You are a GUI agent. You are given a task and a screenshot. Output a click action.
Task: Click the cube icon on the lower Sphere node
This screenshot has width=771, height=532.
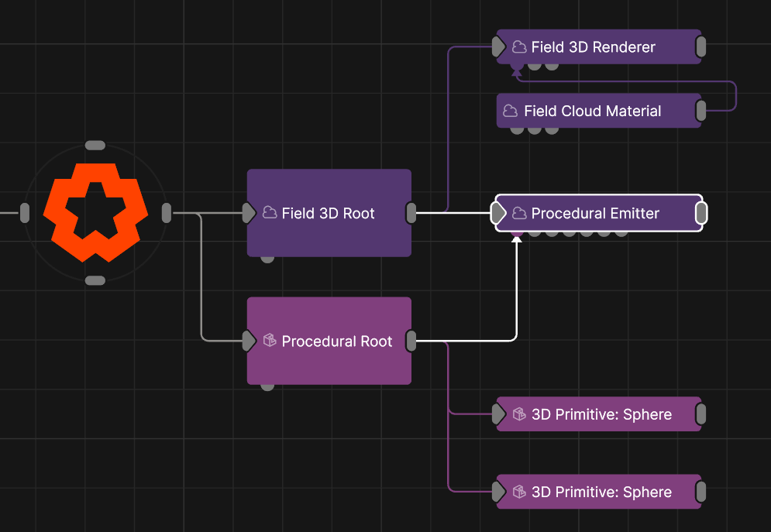click(x=519, y=492)
